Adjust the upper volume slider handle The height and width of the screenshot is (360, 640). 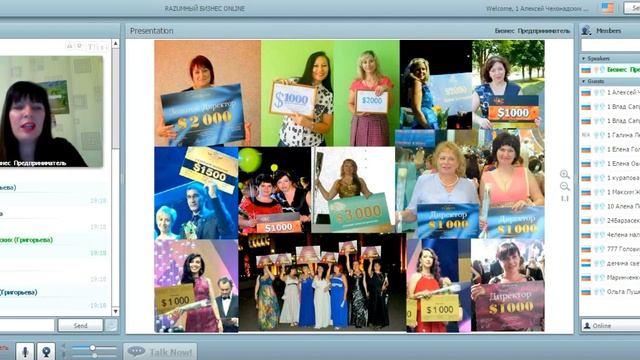point(93,348)
